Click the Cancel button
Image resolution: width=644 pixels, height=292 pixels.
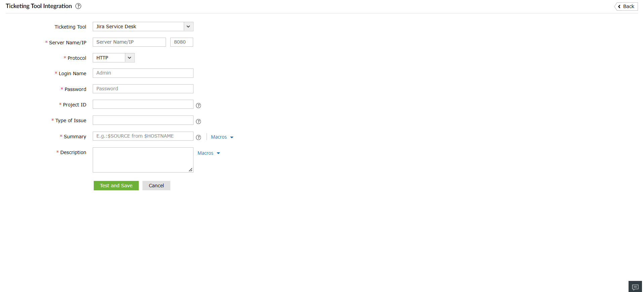(156, 186)
